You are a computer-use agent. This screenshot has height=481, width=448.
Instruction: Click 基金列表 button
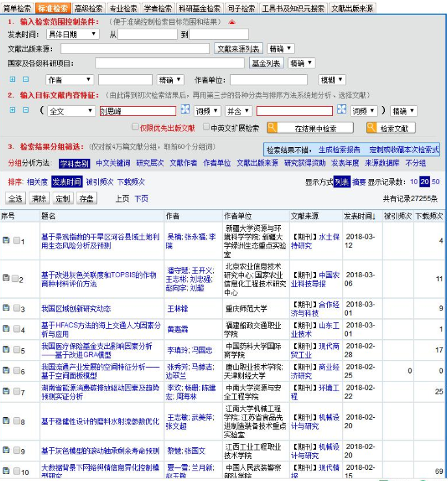coord(266,64)
